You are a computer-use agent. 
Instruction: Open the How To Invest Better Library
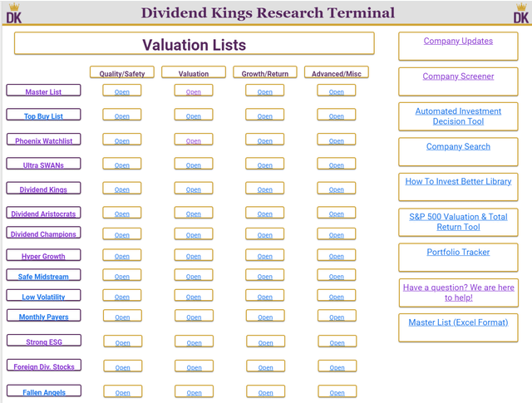(x=458, y=181)
